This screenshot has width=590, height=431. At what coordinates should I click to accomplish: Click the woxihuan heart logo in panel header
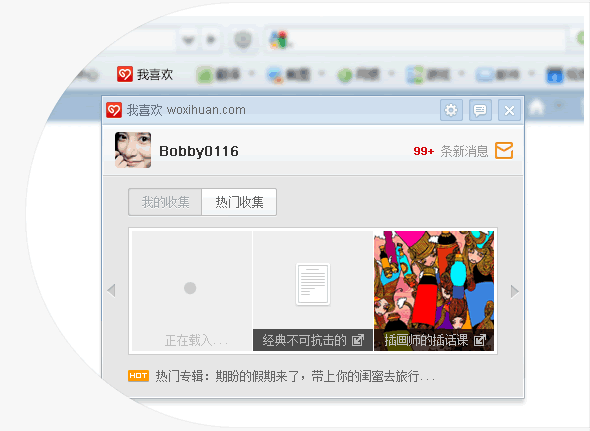pyautogui.click(x=114, y=110)
